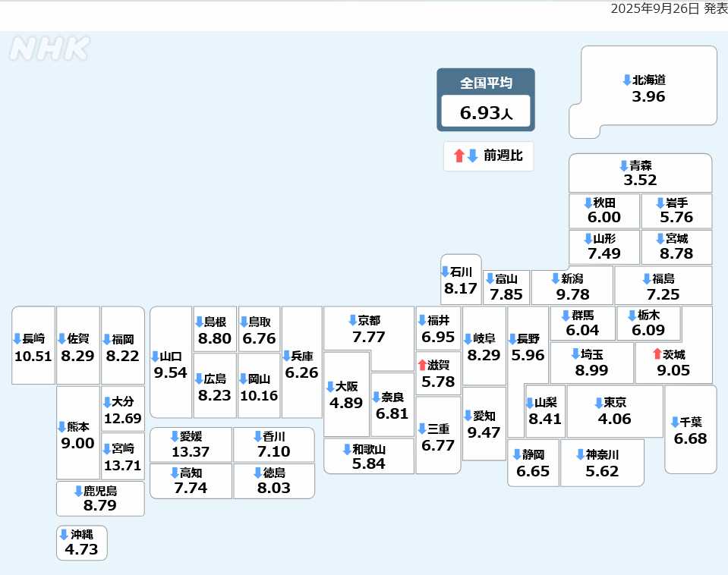
Task: Click the 千葉 tile showing 6.68
Action: [690, 429]
